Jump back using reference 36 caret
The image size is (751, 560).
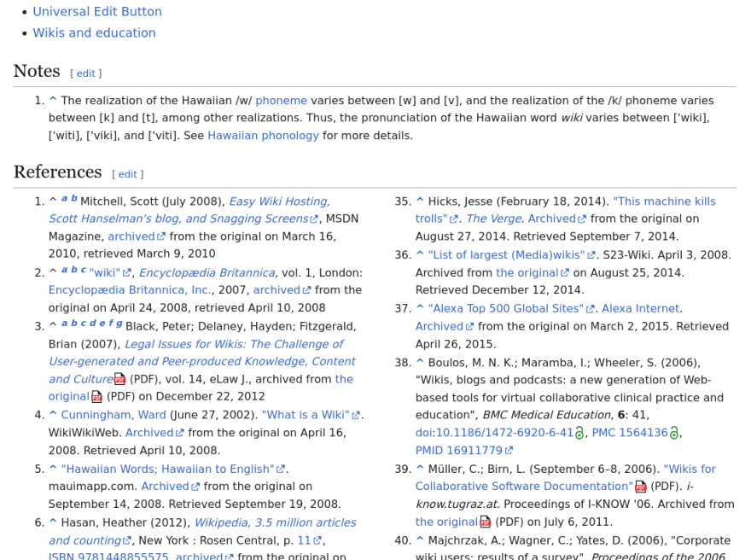tap(420, 255)
